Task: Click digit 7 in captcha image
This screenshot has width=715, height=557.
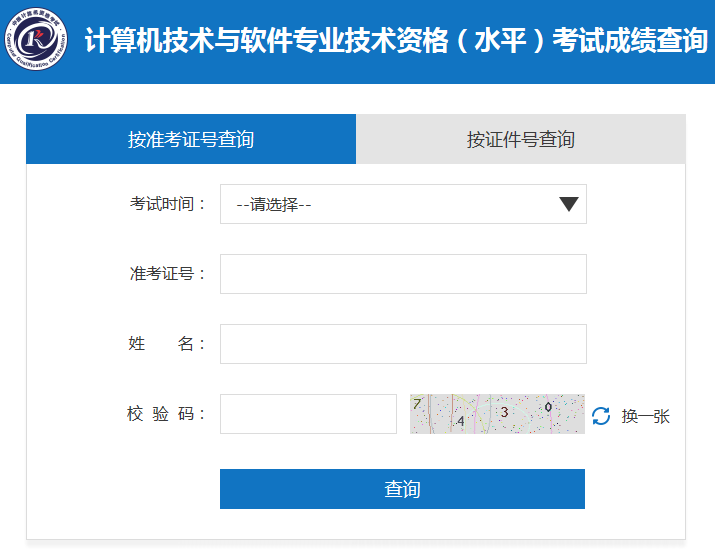Action: pos(417,403)
